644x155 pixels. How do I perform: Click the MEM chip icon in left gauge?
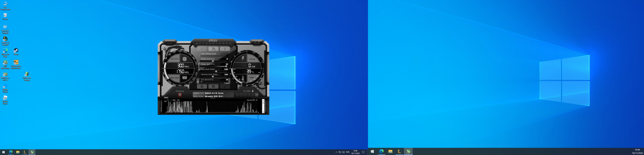click(x=185, y=77)
